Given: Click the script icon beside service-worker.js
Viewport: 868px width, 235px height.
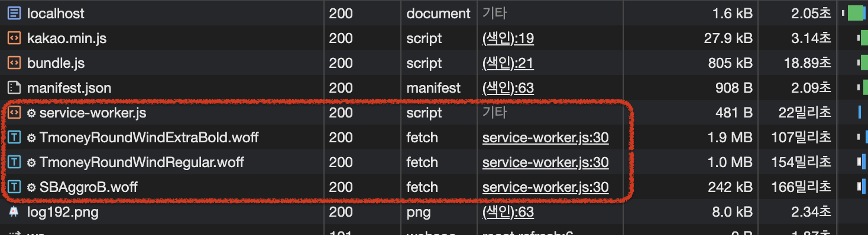Looking at the screenshot, I should pos(14,112).
